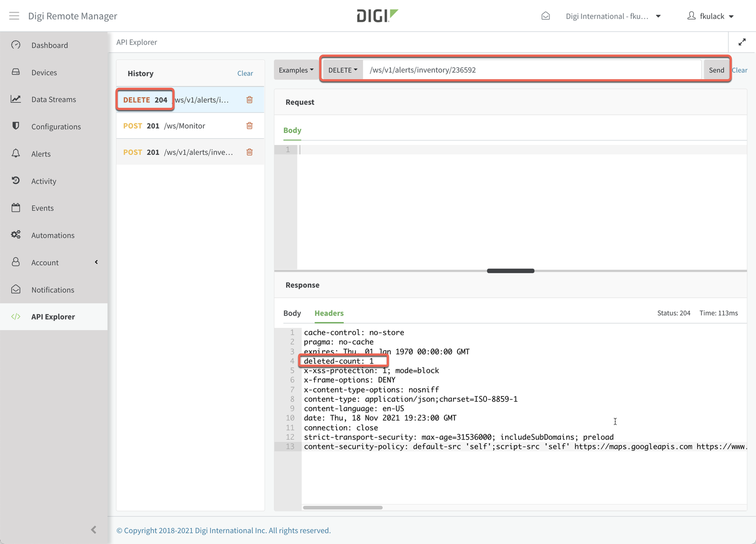Open the Account person icon
This screenshot has width=756, height=544.
pyautogui.click(x=16, y=262)
